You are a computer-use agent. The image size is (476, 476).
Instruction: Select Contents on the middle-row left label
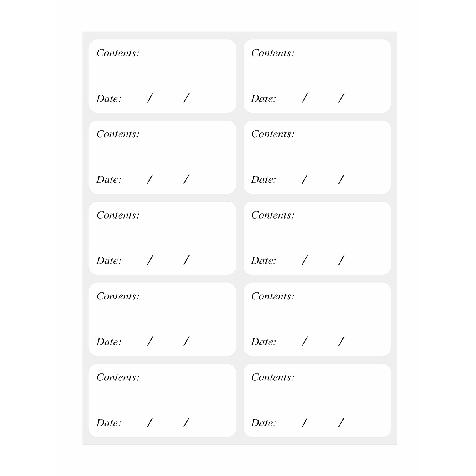click(x=118, y=215)
